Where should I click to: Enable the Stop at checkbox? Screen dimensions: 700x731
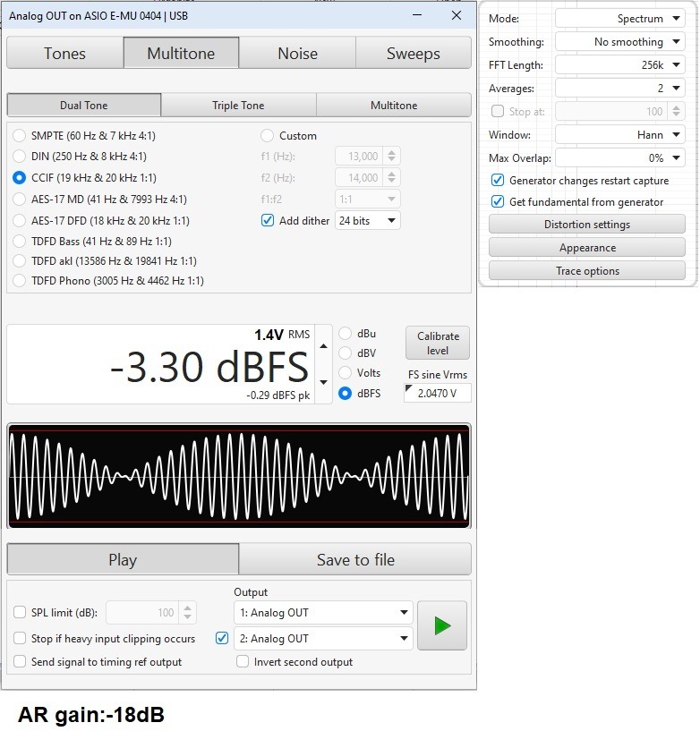point(498,112)
